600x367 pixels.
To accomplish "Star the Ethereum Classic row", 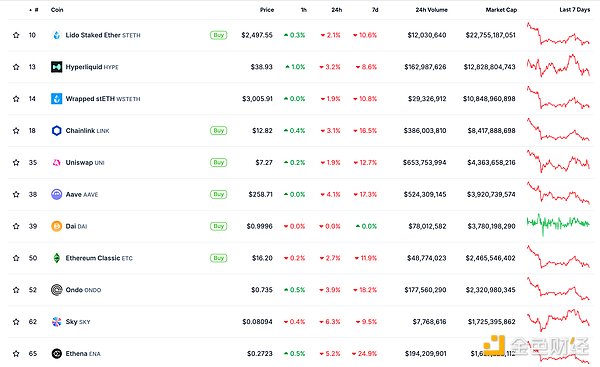I will [x=16, y=258].
